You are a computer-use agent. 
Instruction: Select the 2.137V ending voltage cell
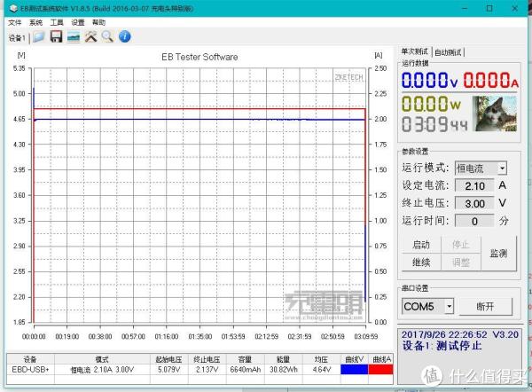[207, 370]
